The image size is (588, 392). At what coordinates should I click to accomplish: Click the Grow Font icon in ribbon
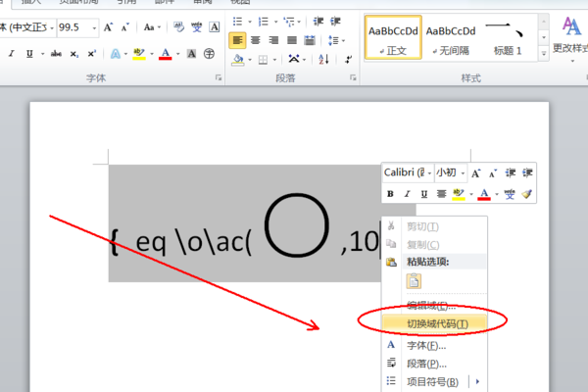point(109,27)
